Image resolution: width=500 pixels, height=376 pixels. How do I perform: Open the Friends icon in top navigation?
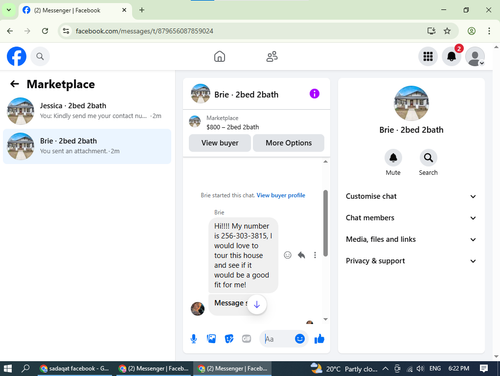click(272, 56)
